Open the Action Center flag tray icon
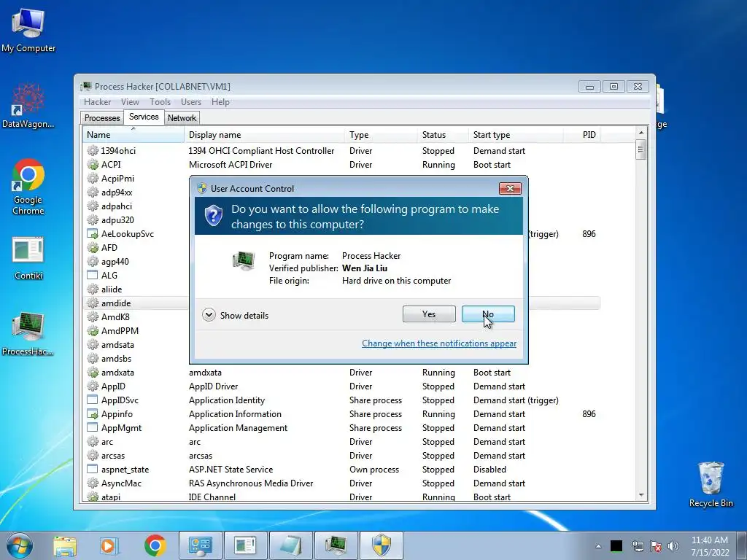 click(x=656, y=546)
